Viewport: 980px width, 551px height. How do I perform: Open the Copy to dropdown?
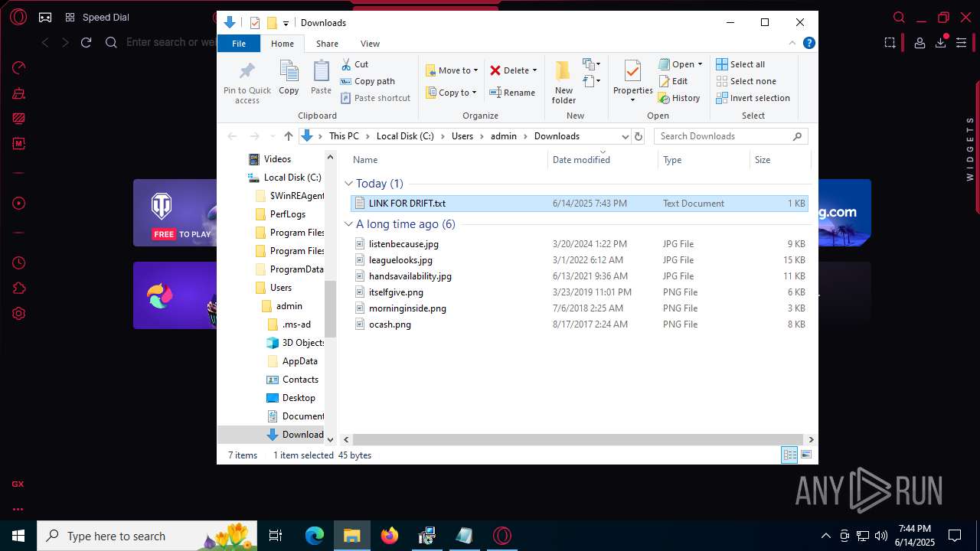[x=451, y=93]
